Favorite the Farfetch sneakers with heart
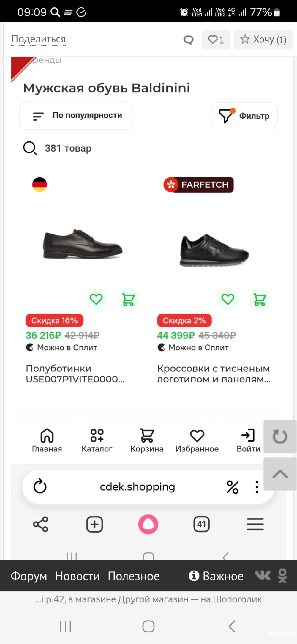 pos(228,299)
